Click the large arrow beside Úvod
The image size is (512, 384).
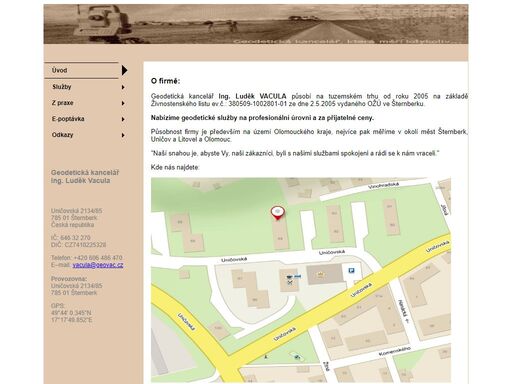[125, 70]
